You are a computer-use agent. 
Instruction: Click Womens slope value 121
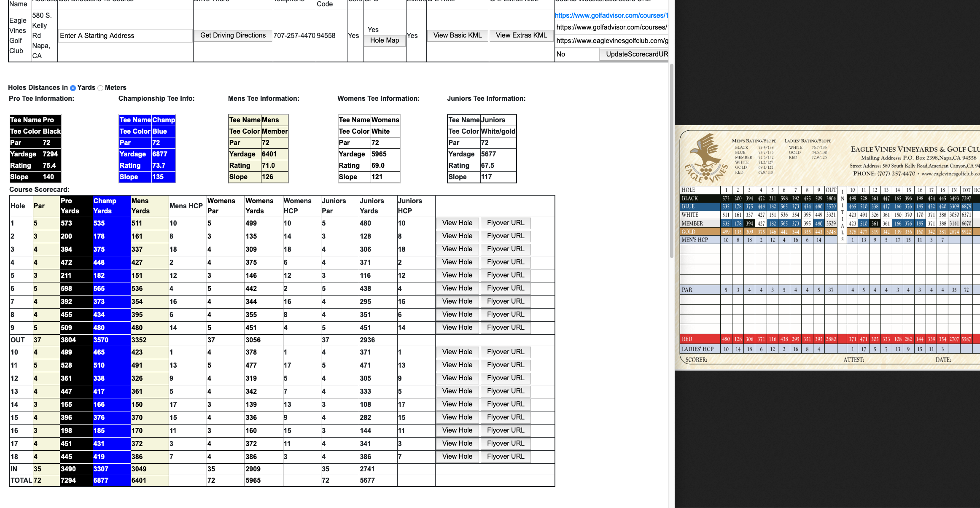coord(377,177)
